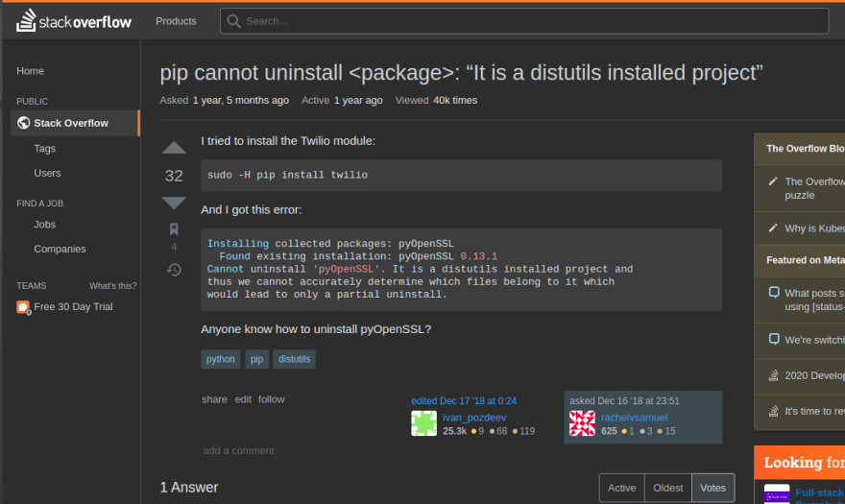The height and width of the screenshot is (504, 845).
Task: Select the pip tag
Action: pyautogui.click(x=256, y=359)
